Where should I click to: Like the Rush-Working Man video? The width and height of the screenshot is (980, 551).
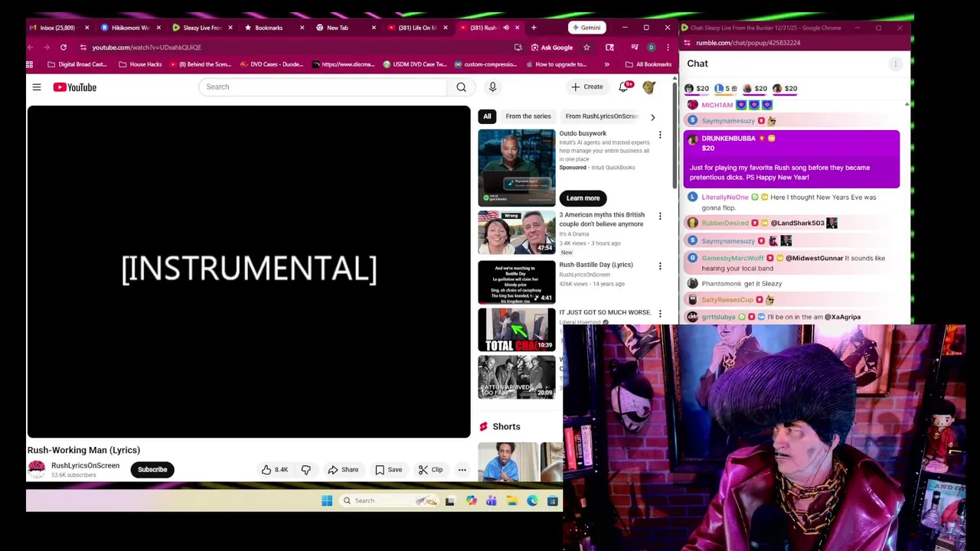[274, 470]
